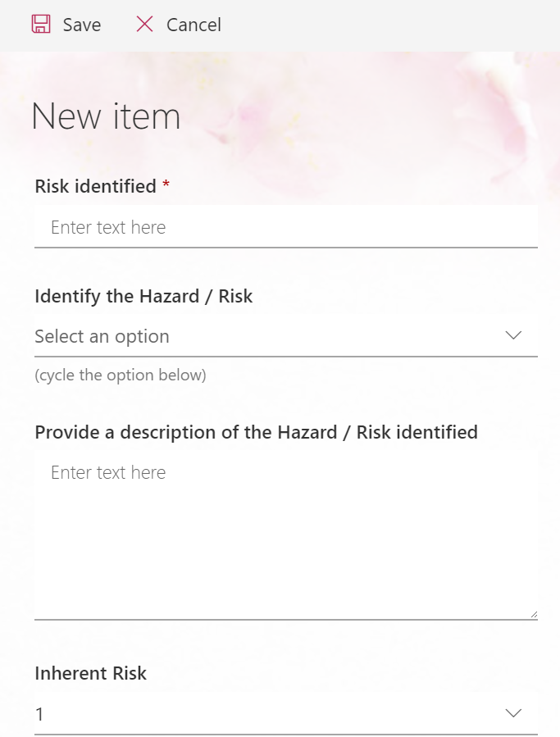
Task: Select the Identify the Hazard / Risk label
Action: [x=143, y=296]
